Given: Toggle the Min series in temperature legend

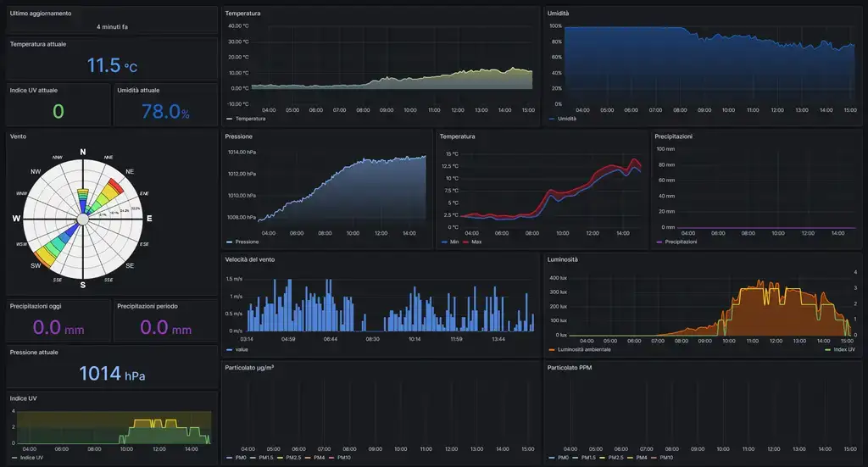Looking at the screenshot, I should pos(454,242).
